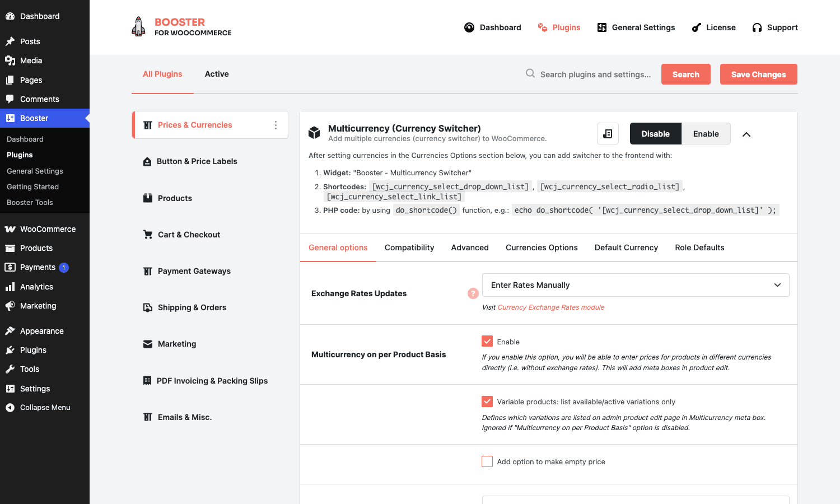Open Payments menu with notification badge
Viewport: 840px width, 504px height.
coord(45,267)
